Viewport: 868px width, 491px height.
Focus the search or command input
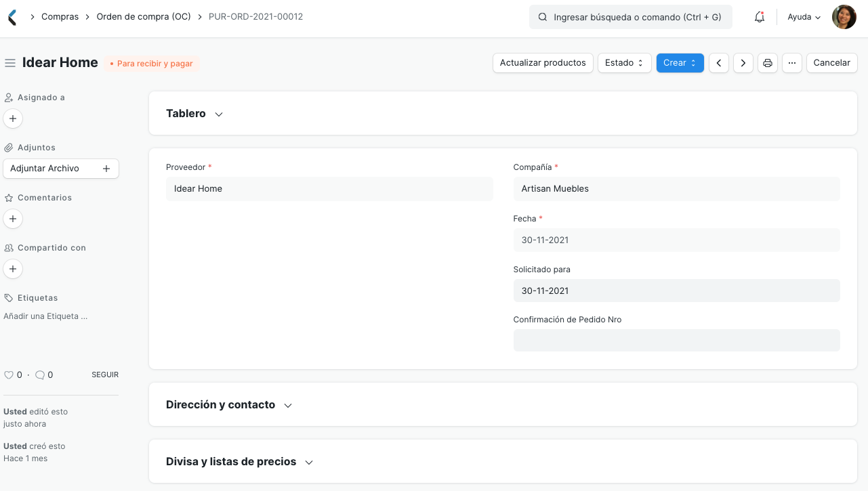click(x=631, y=17)
